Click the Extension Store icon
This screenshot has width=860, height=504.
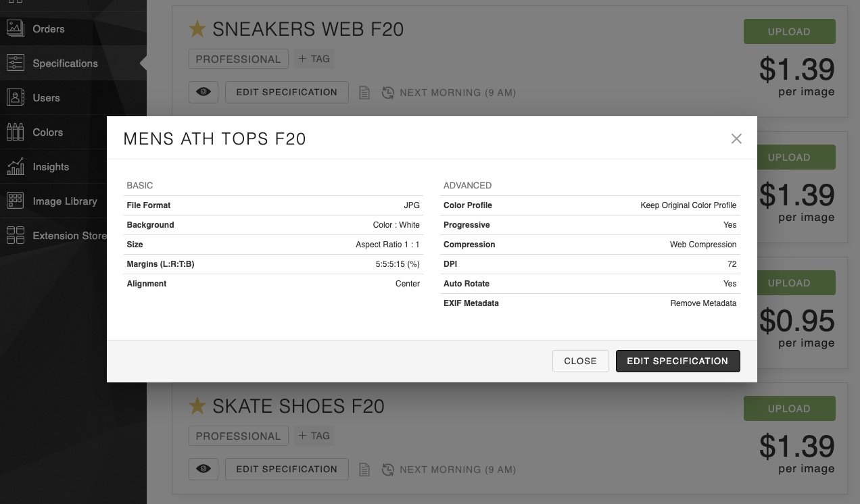15,236
